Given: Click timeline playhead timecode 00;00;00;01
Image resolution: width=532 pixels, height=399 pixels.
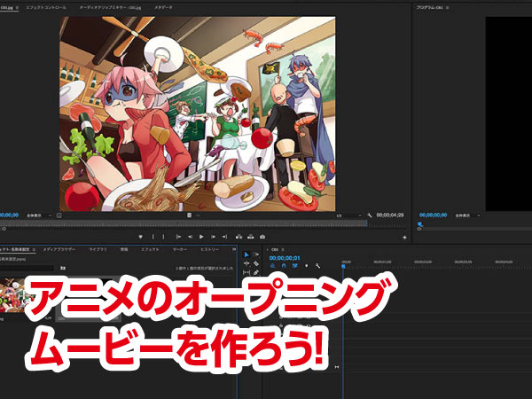Looking at the screenshot, I should tap(285, 258).
